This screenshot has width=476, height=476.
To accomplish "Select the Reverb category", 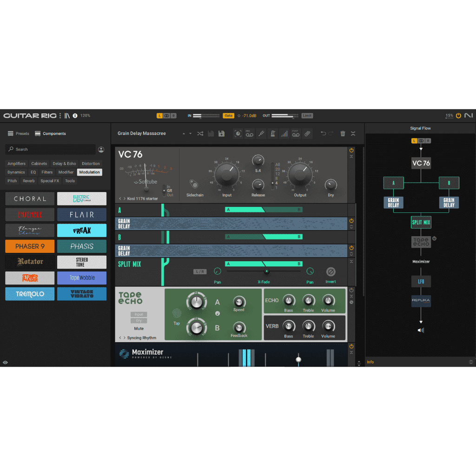I will click(x=29, y=181).
